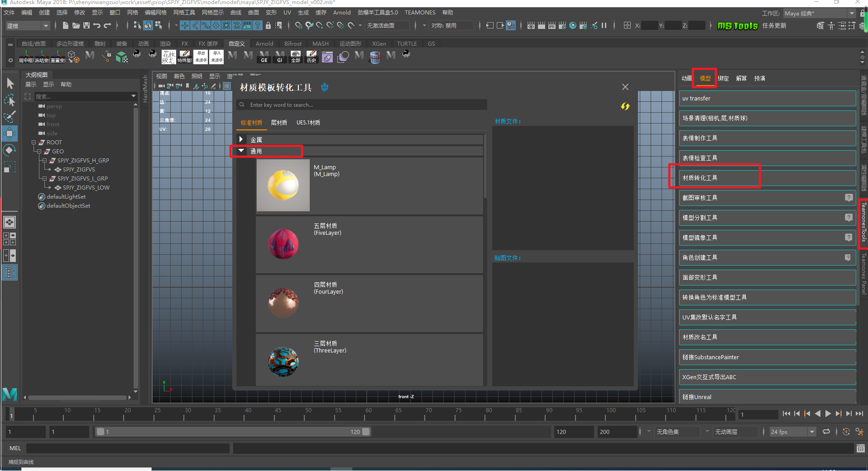Click the trash can shelf icon
Image resolution: width=868 pixels, height=471 pixels.
point(375,57)
